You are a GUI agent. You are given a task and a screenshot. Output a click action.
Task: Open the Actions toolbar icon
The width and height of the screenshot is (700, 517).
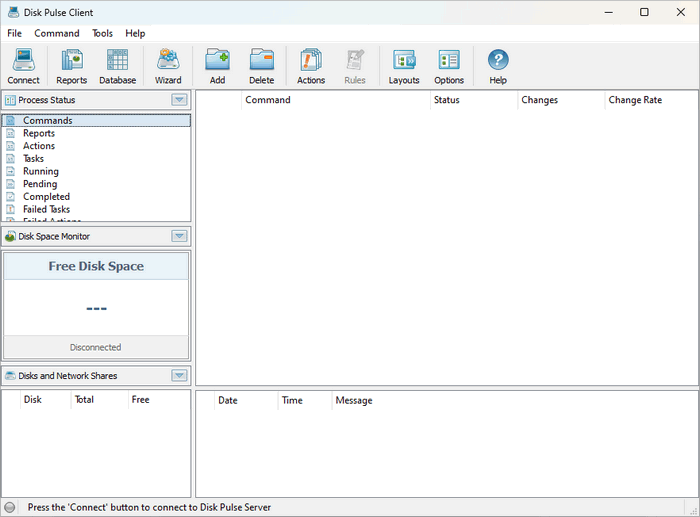point(311,66)
